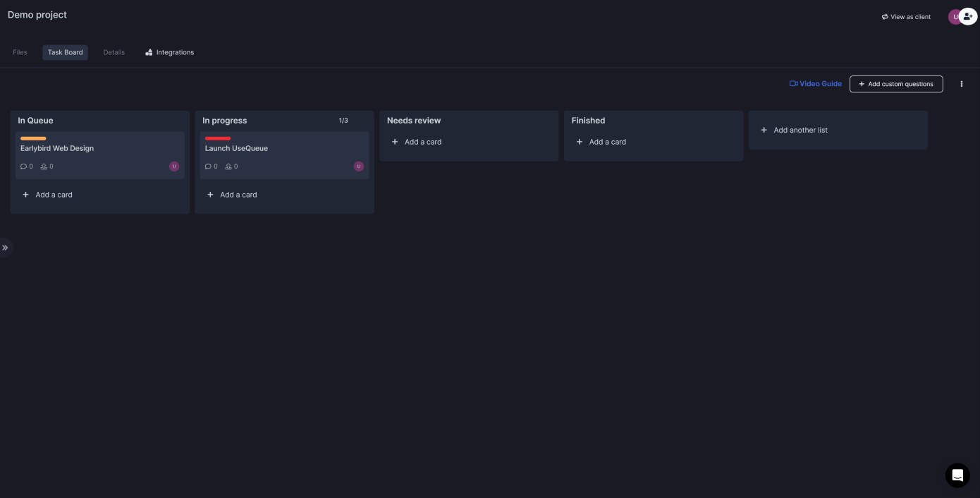Image resolution: width=980 pixels, height=498 pixels.
Task: Switch to the Files tab
Action: point(20,52)
